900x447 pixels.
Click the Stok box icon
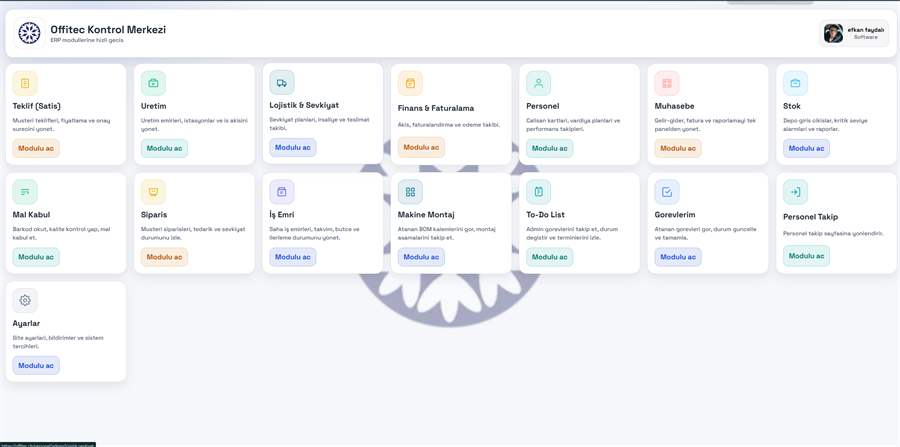(x=795, y=83)
